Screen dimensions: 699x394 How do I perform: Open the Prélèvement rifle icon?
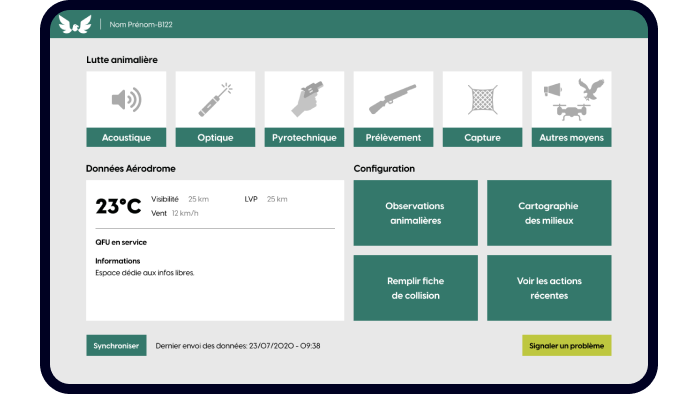click(x=393, y=99)
